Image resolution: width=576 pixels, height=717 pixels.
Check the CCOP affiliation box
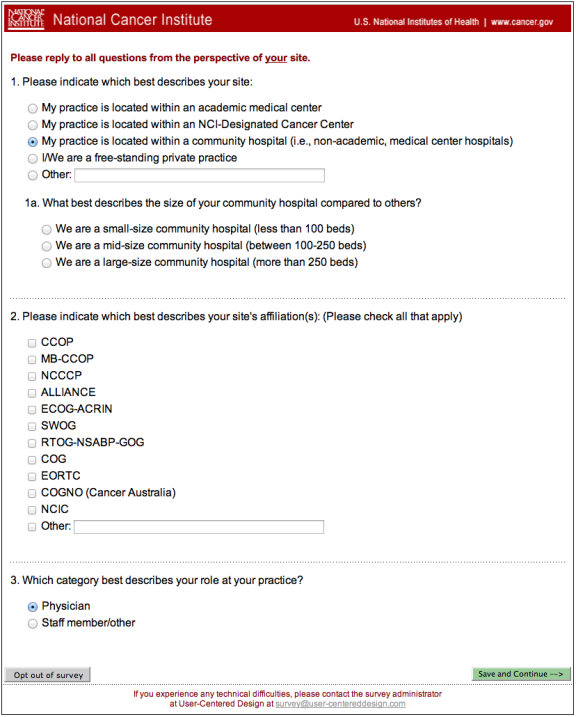point(32,343)
